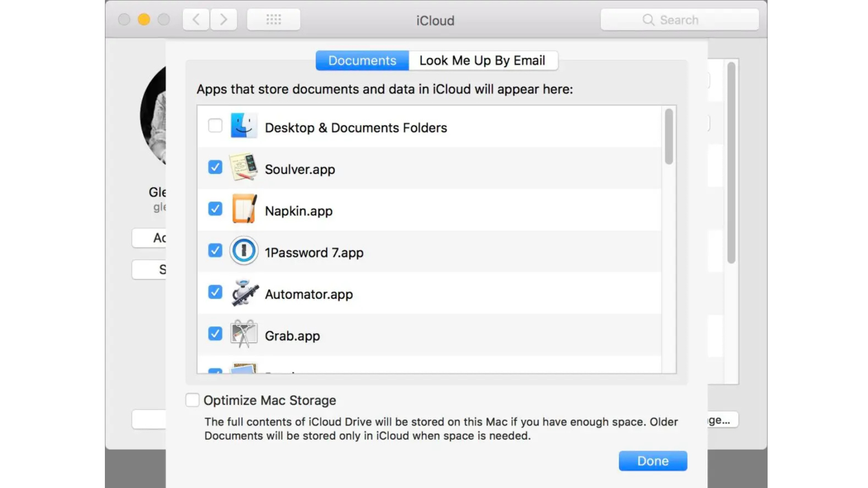Click the Done button
The image size is (868, 488).
[x=652, y=460]
